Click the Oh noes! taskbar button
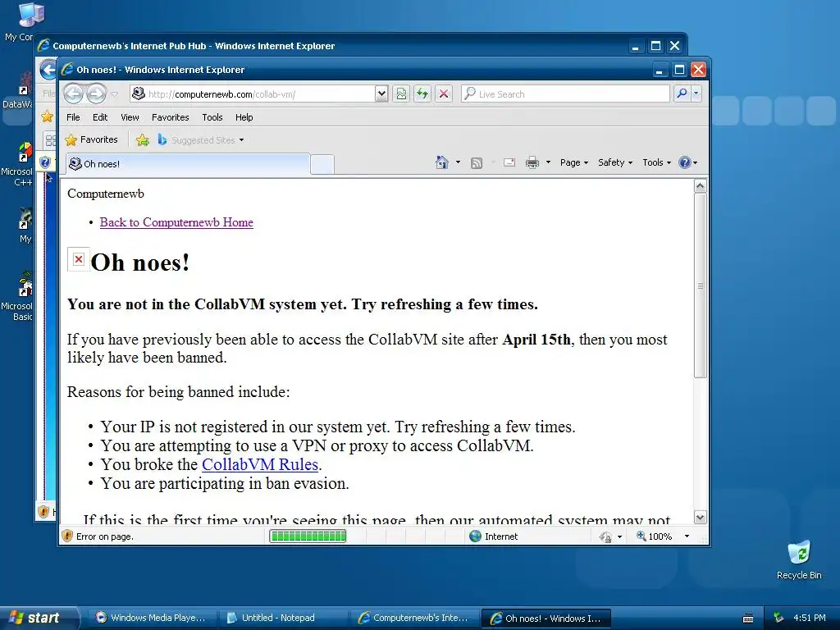This screenshot has width=840, height=630. 546,619
